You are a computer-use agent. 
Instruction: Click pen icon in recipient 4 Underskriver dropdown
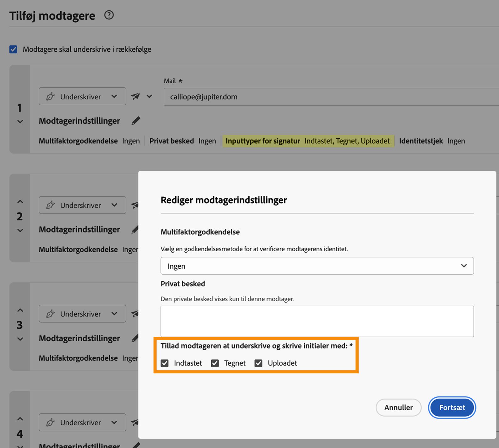pos(51,422)
